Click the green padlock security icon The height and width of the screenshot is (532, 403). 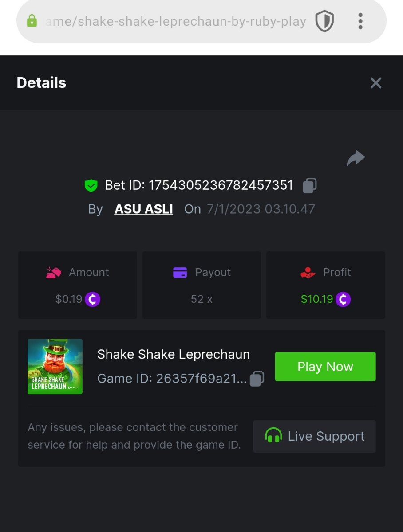click(32, 21)
